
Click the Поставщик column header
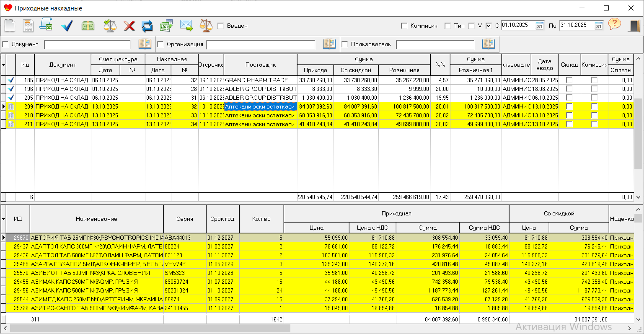click(260, 65)
